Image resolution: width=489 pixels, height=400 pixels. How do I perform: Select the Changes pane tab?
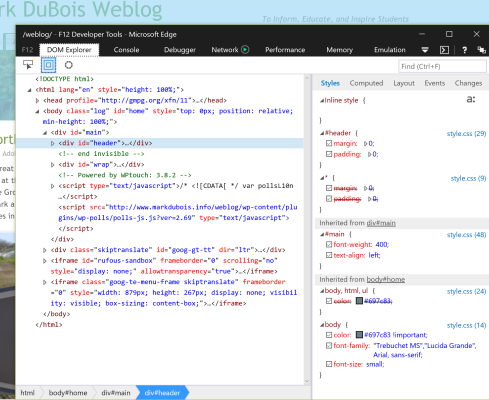click(x=468, y=83)
